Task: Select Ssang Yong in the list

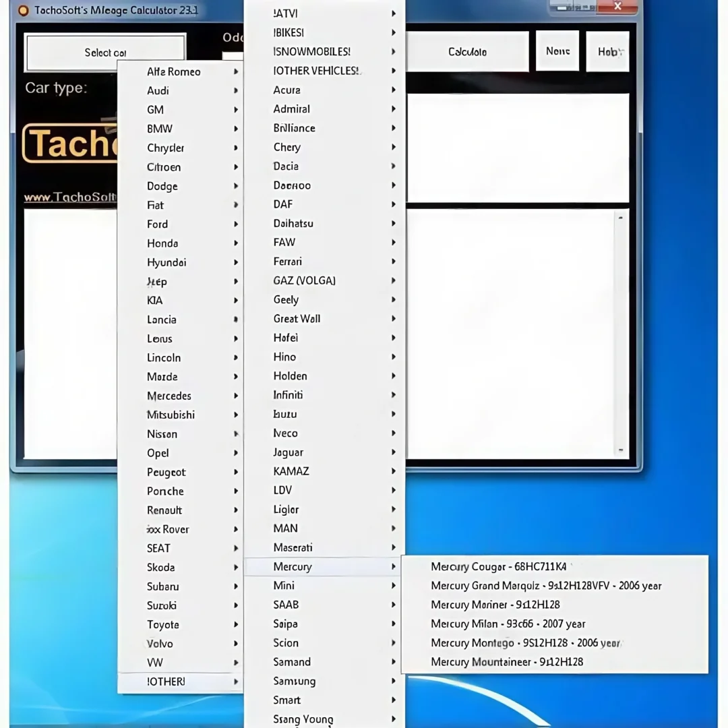Action: click(x=324, y=719)
